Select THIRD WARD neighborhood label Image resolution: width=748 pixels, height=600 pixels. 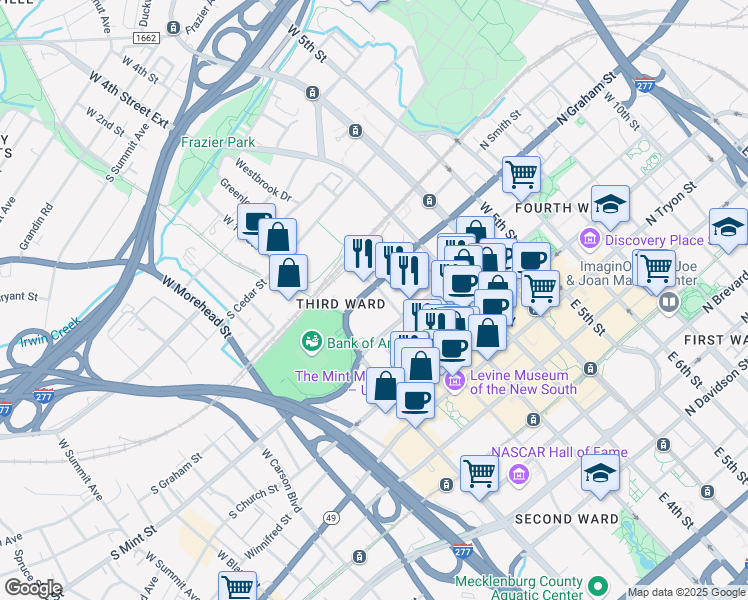[x=341, y=304]
